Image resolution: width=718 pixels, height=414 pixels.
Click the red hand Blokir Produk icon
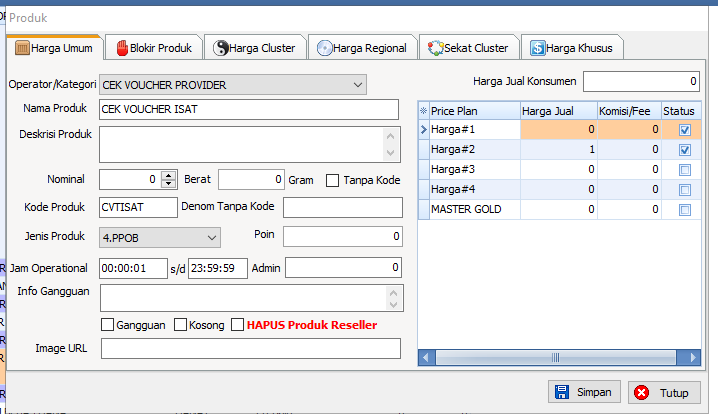point(122,48)
